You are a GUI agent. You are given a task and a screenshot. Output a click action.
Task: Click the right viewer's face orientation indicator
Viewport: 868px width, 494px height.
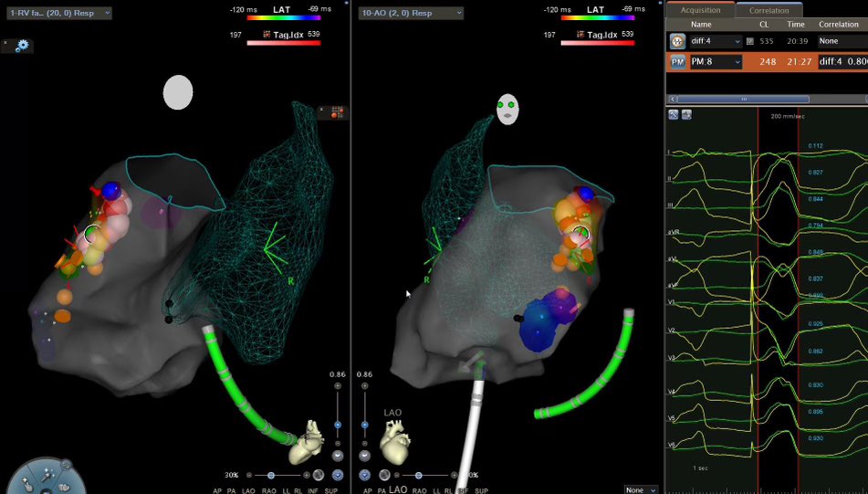click(x=507, y=109)
